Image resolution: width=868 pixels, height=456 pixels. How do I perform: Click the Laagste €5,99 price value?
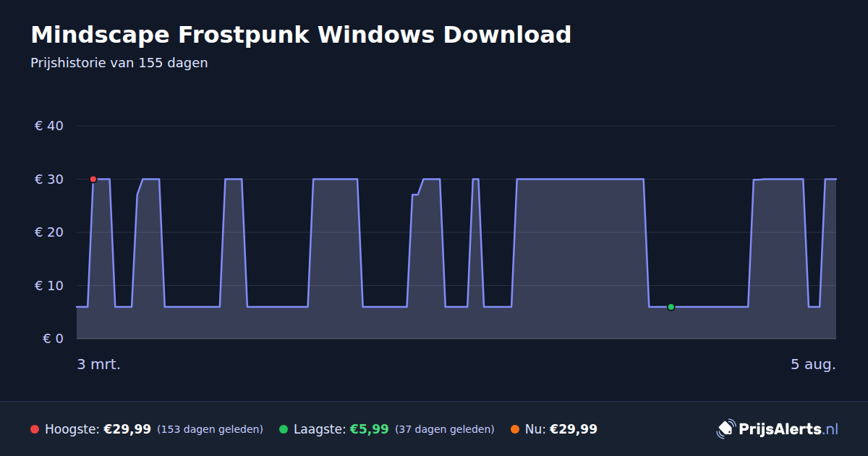[370, 429]
